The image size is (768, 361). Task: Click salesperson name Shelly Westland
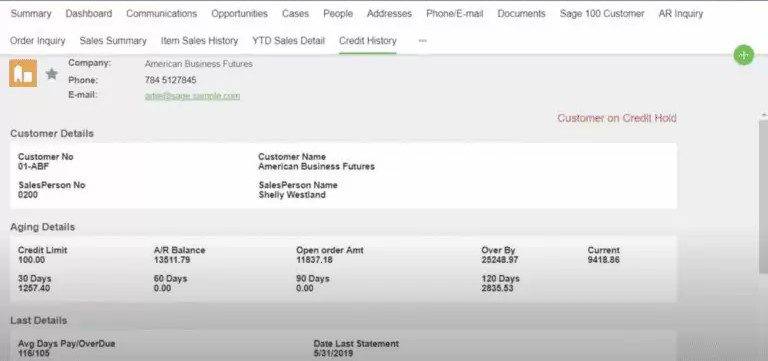tap(292, 195)
